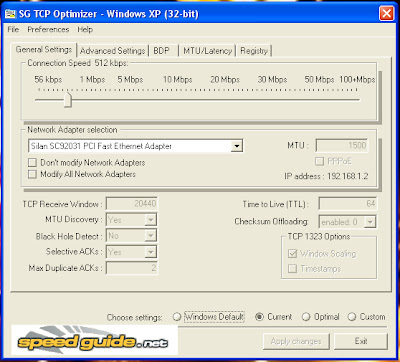The height and width of the screenshot is (362, 400).
Task: Check Don't modify Network Adapters
Action: coord(32,163)
